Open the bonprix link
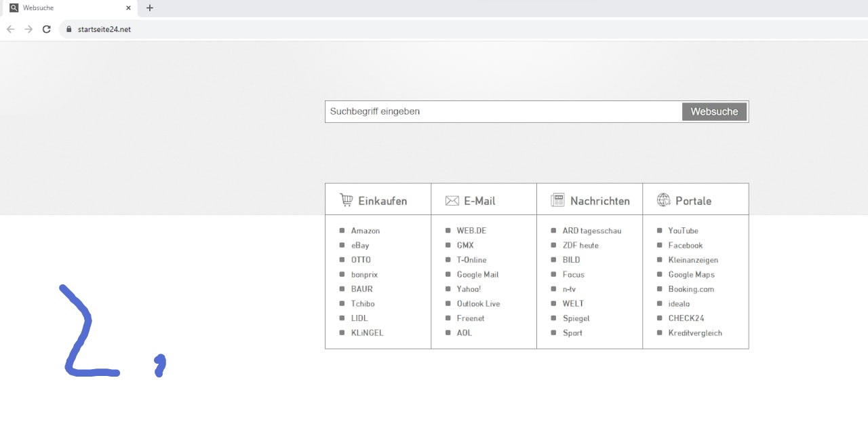 tap(364, 275)
